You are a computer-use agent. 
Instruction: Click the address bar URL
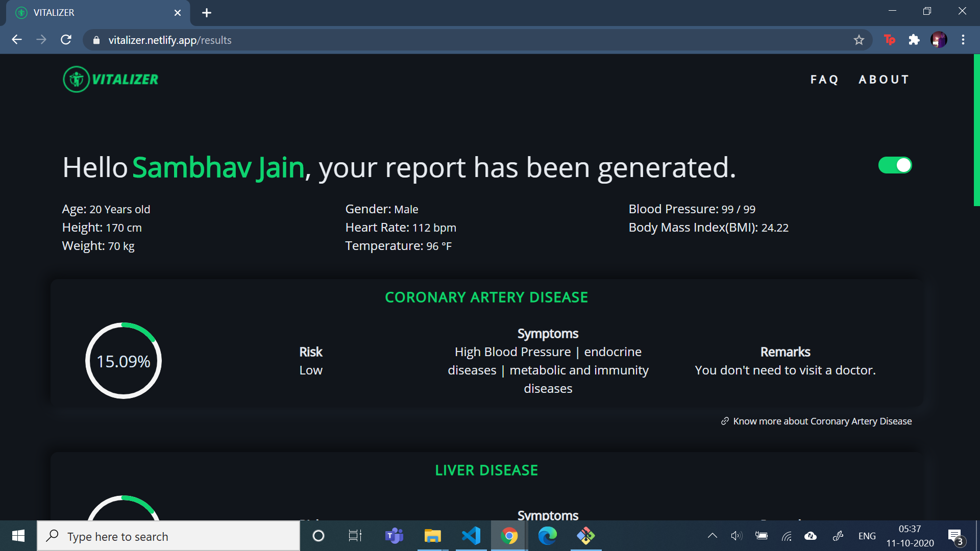169,40
